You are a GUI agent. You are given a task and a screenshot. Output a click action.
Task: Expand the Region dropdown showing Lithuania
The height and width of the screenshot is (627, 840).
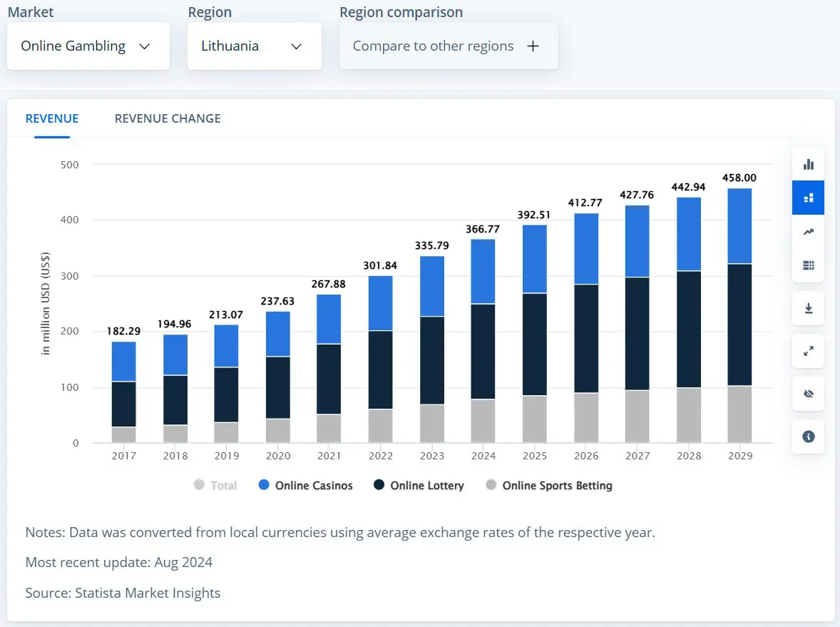pos(254,46)
